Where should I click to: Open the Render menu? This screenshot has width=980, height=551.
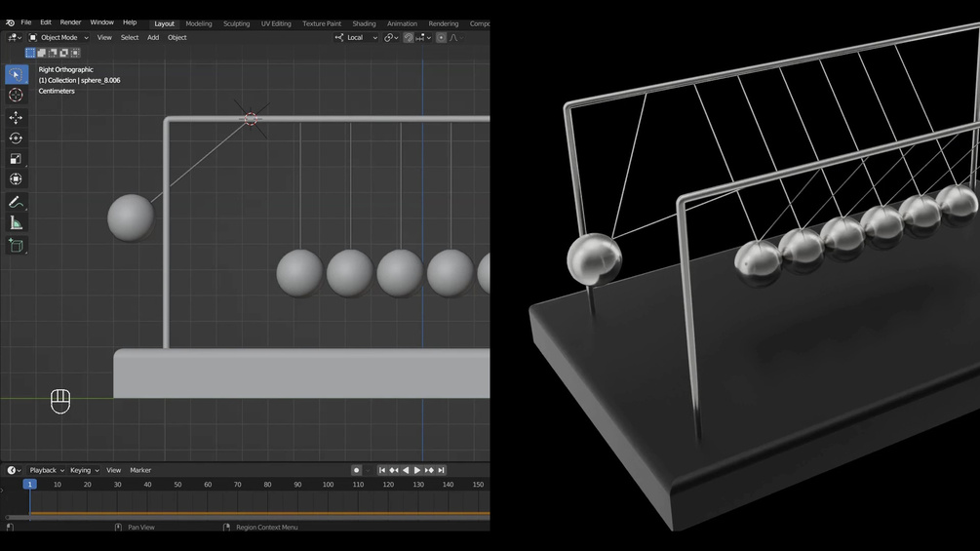tap(70, 22)
